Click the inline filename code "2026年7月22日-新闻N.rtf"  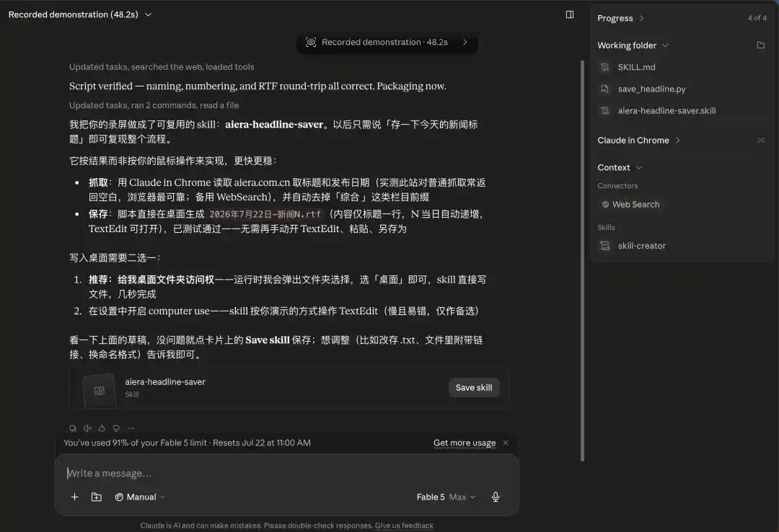(x=265, y=214)
